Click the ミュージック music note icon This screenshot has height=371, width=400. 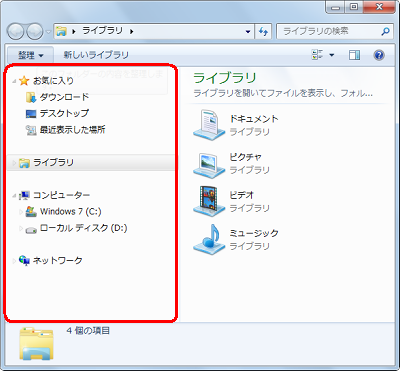tap(209, 240)
